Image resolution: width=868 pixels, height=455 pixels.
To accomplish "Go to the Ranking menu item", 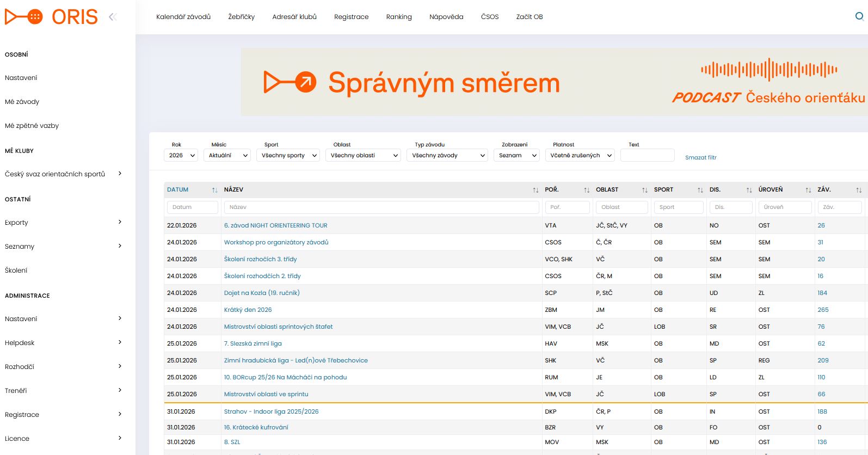I will (399, 17).
